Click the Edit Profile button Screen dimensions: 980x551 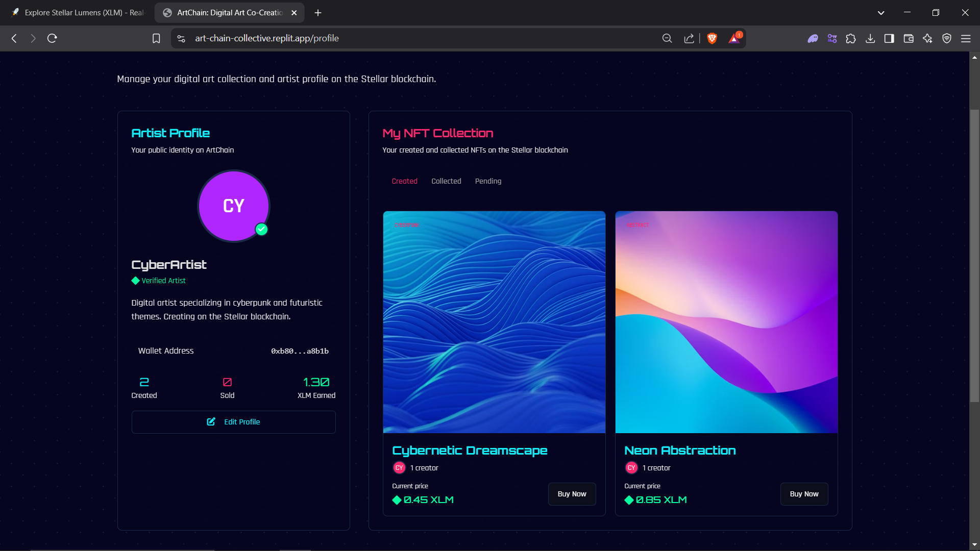click(x=233, y=422)
